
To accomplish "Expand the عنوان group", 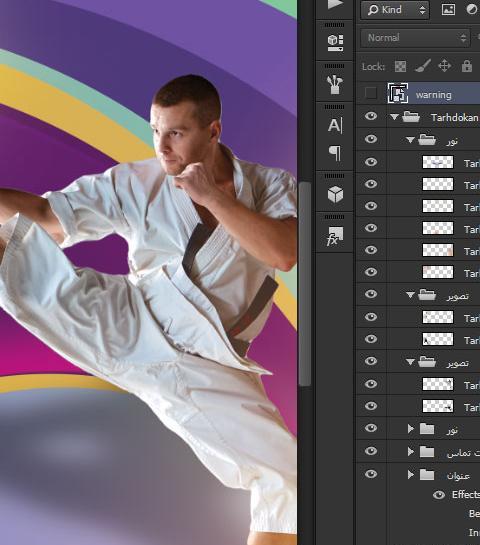I will 410,475.
